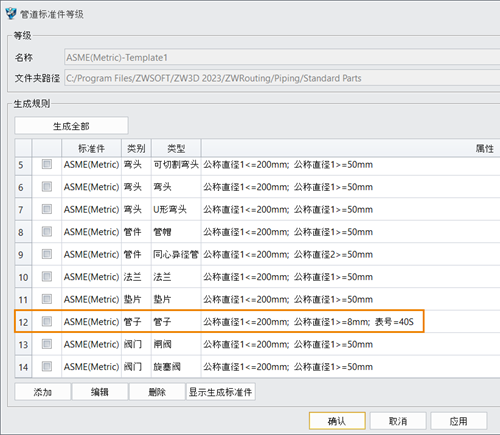500x435 pixels.
Task: Click the ZW3D app icon in title bar
Action: [x=11, y=14]
